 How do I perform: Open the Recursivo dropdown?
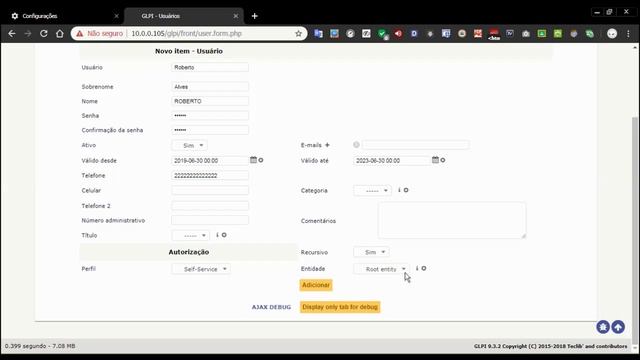pos(371,252)
